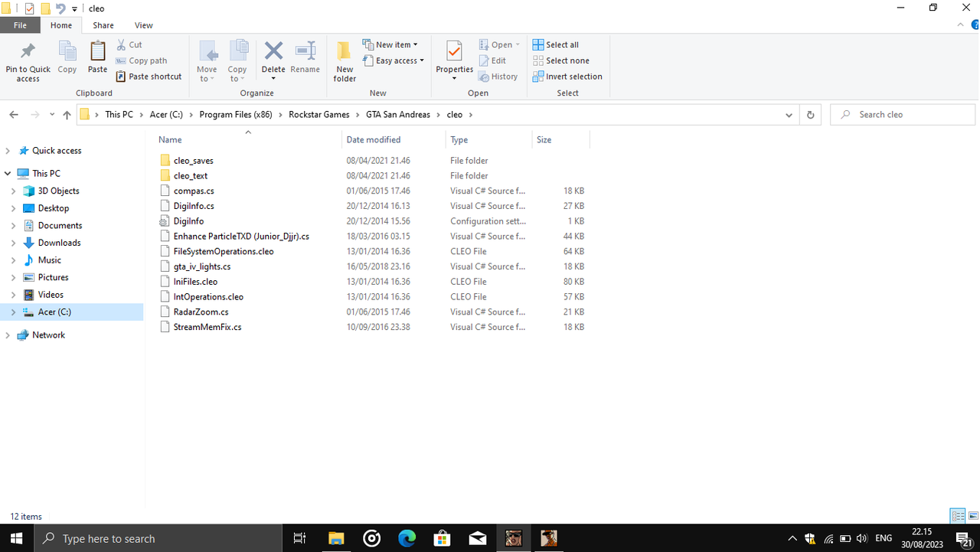The width and height of the screenshot is (980, 552).
Task: Switch to the View ribbon tab
Action: [144, 25]
